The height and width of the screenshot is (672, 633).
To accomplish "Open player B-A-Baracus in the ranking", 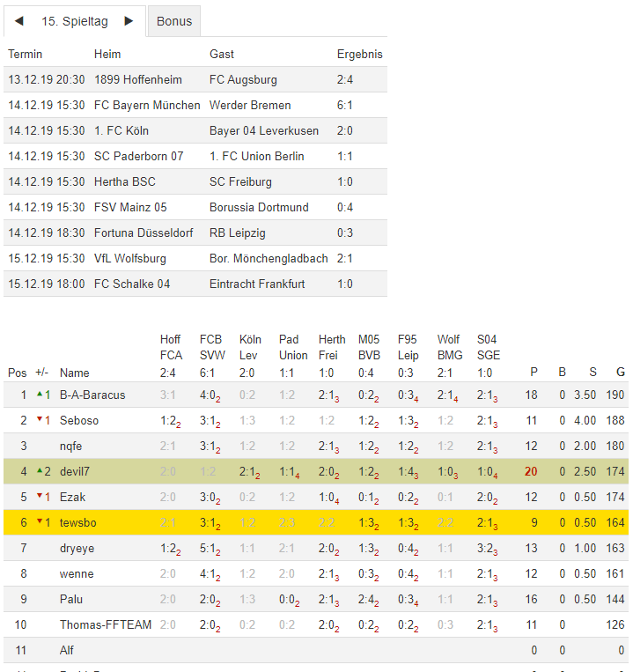I will point(92,395).
